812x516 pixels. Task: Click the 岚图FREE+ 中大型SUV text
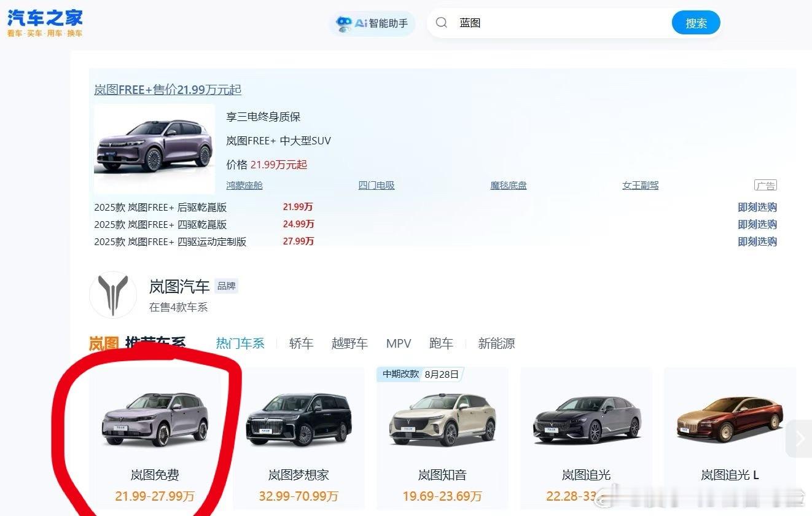pyautogui.click(x=278, y=141)
